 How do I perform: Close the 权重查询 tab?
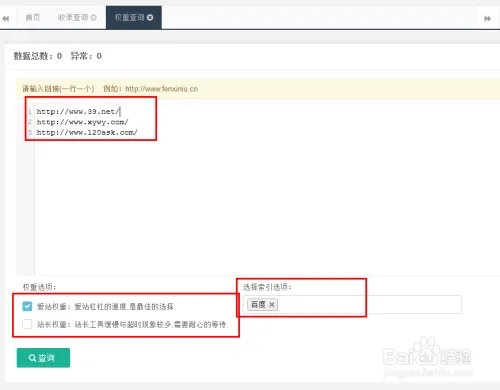point(150,17)
